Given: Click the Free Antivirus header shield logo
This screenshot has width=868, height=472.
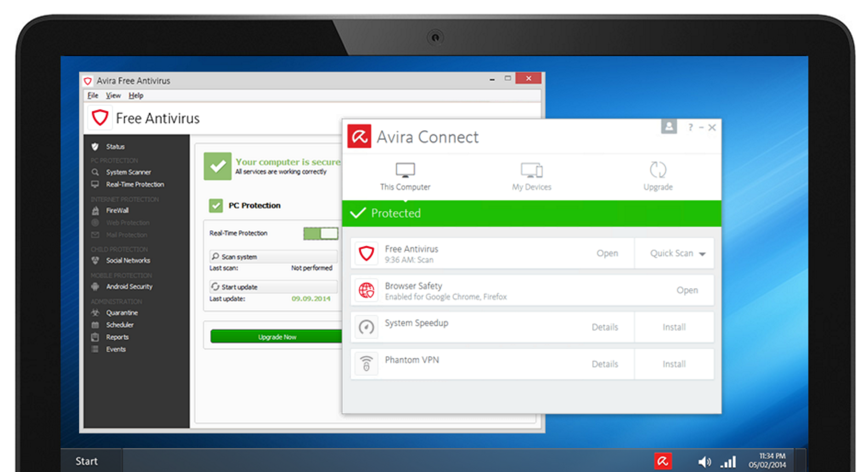Looking at the screenshot, I should tap(100, 118).
